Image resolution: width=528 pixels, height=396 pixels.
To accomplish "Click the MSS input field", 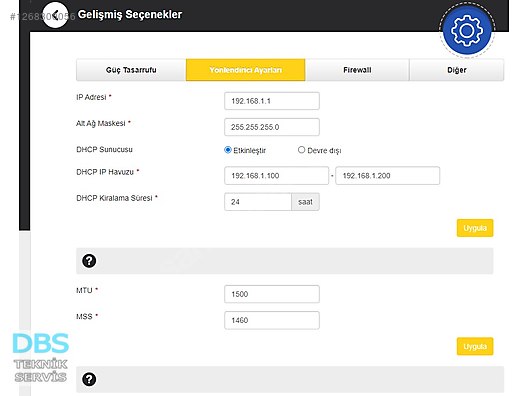I will (x=272, y=320).
